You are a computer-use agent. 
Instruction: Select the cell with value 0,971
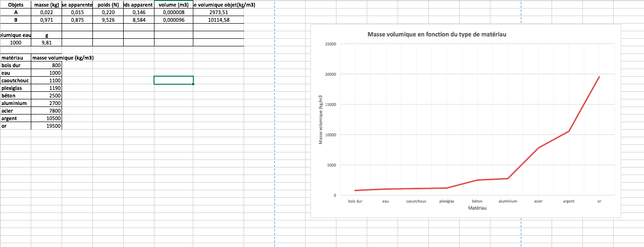point(46,20)
